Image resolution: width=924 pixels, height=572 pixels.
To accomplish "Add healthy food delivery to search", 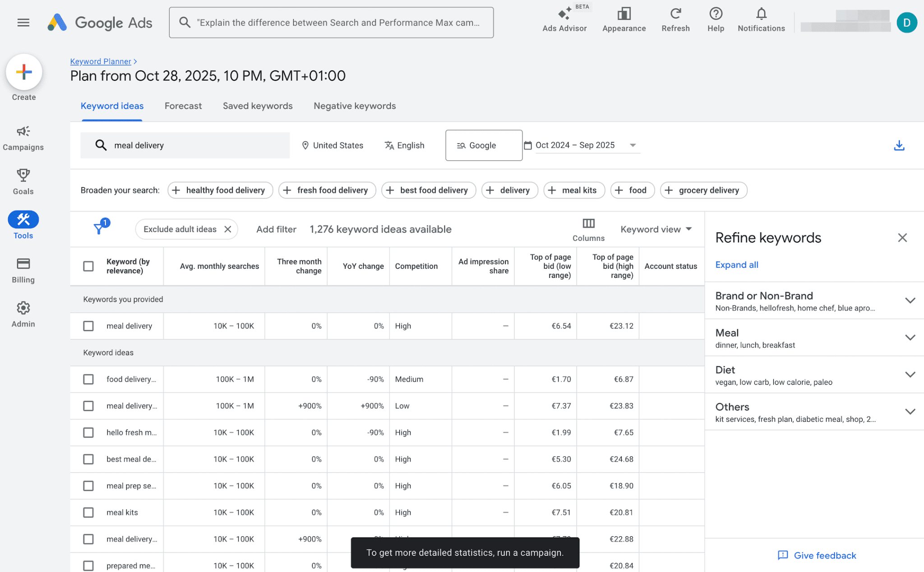I will [220, 190].
